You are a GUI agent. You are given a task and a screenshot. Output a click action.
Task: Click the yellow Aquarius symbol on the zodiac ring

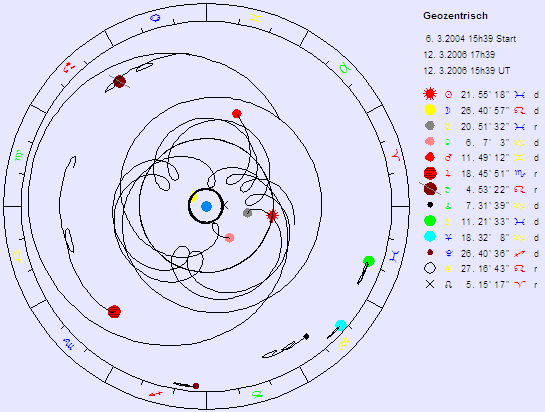(x=344, y=344)
